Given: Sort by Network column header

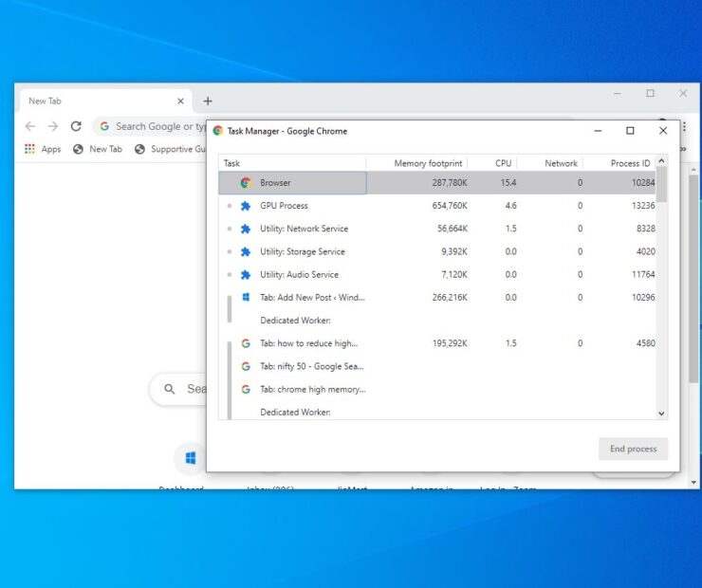Looking at the screenshot, I should coord(550,163).
